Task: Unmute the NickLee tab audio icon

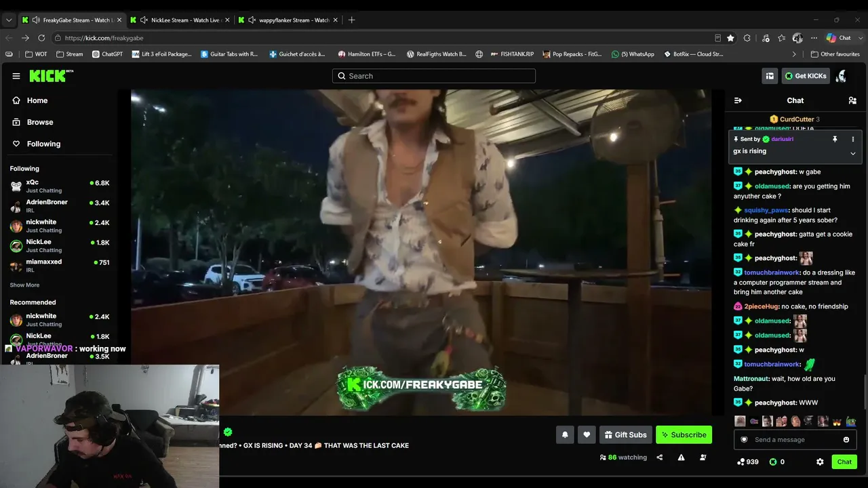Action: click(x=144, y=20)
